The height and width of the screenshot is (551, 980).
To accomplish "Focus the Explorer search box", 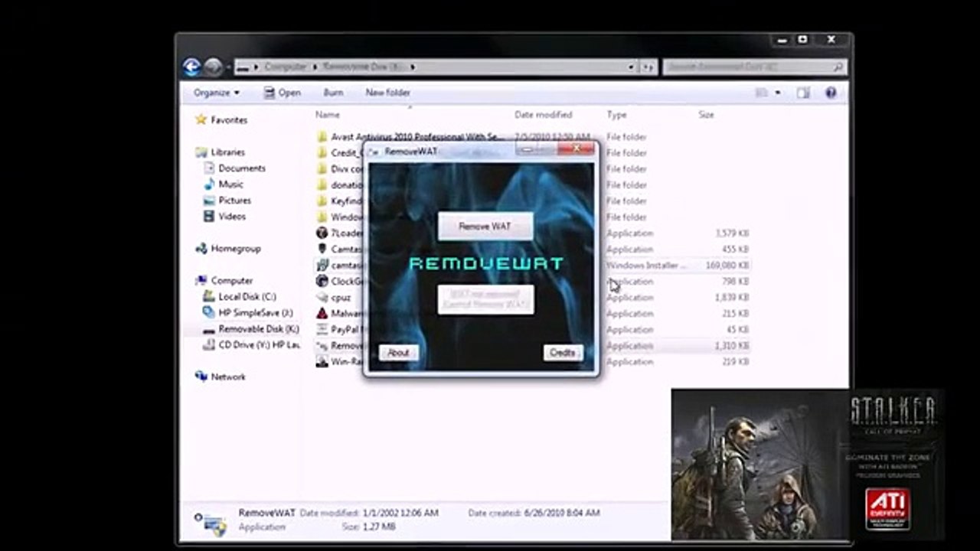I will pyautogui.click(x=754, y=67).
